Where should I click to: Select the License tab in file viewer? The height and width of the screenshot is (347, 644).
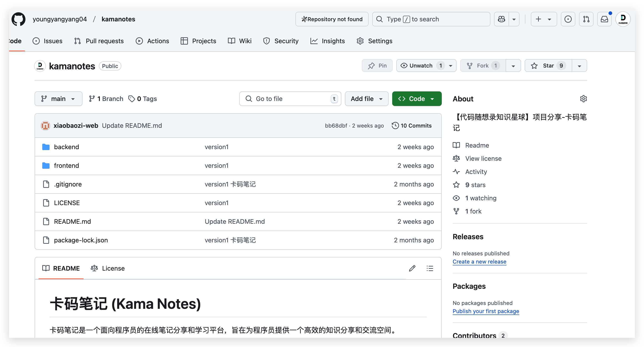tap(108, 268)
